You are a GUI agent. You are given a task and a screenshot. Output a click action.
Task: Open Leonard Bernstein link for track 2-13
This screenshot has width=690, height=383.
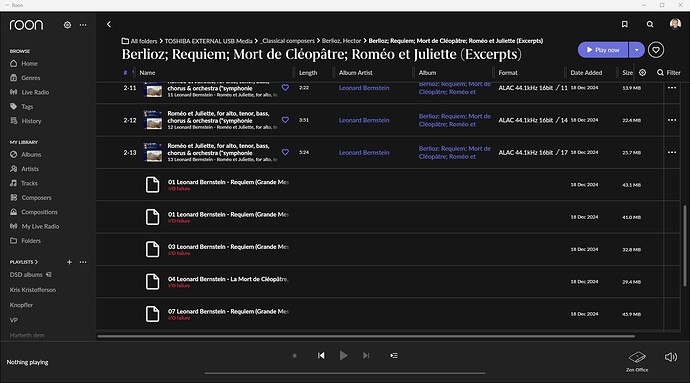pos(364,152)
